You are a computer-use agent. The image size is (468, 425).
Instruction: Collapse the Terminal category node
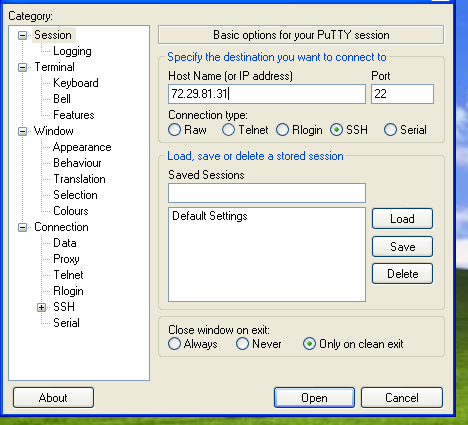point(22,67)
